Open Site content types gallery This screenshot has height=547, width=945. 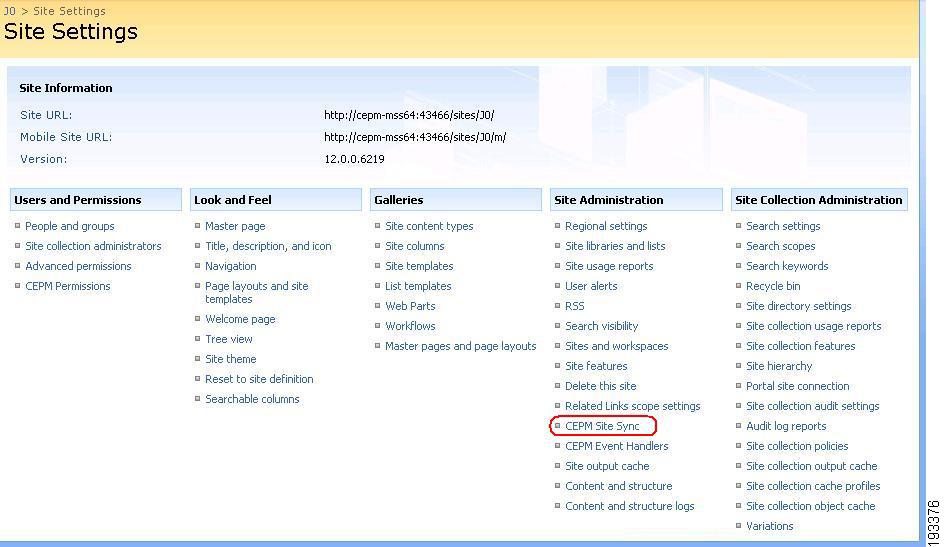click(429, 226)
